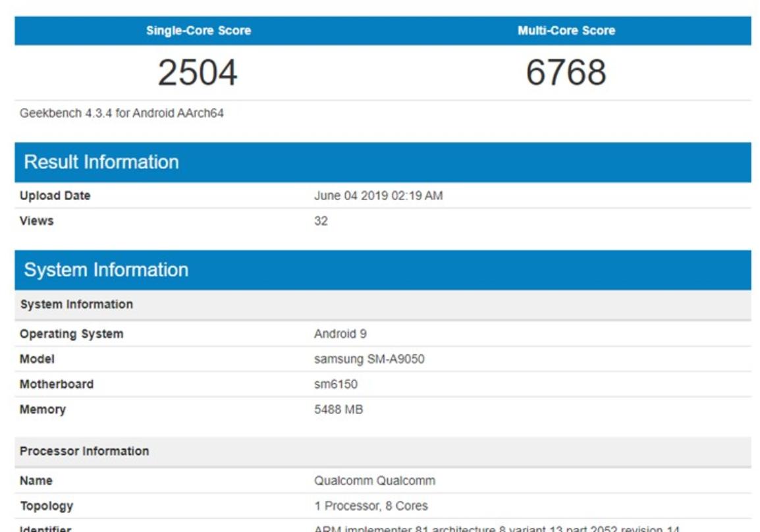This screenshot has height=532, width=760.
Task: Select the 1 Processor, 8 Cores text
Action: click(x=371, y=506)
